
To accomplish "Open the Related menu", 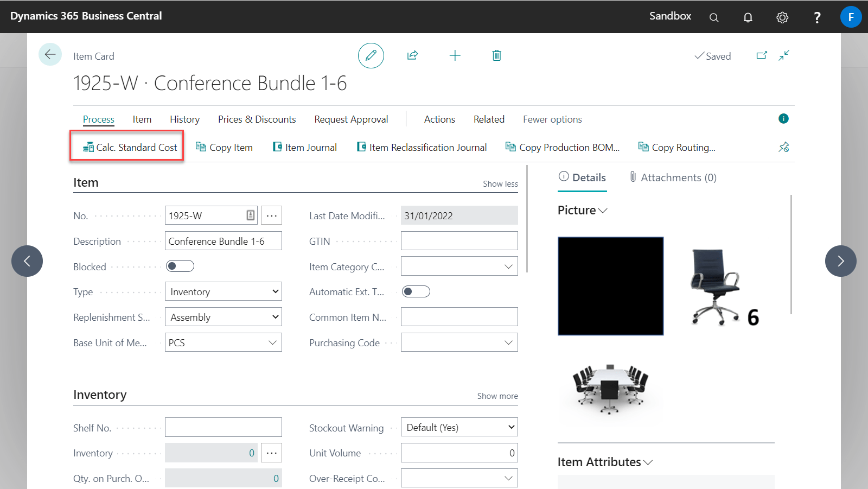I will pos(489,119).
